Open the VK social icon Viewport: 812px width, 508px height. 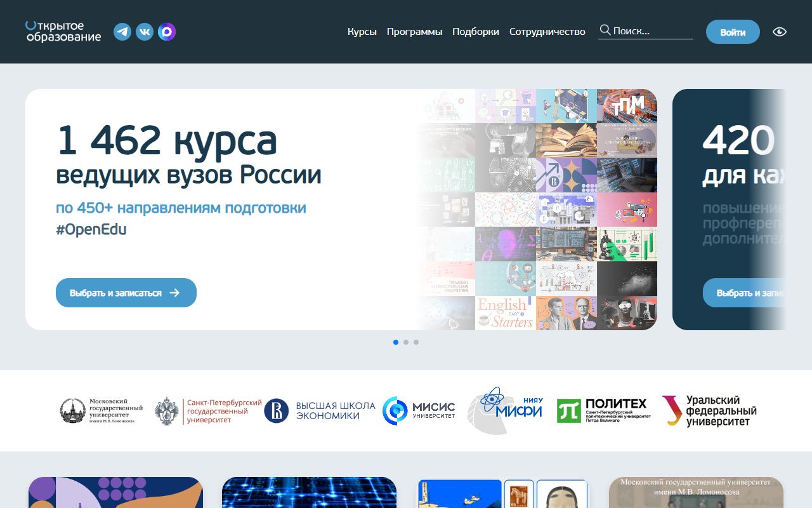click(145, 32)
